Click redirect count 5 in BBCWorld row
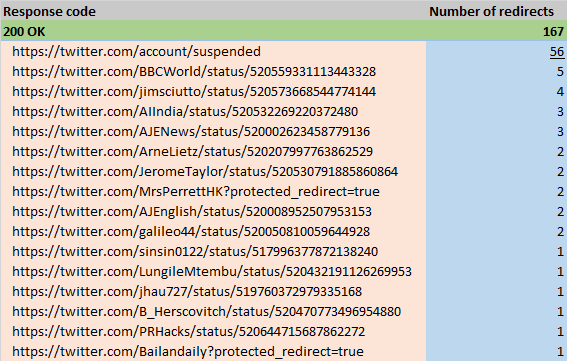Image resolution: width=567 pixels, height=361 pixels. (x=560, y=72)
